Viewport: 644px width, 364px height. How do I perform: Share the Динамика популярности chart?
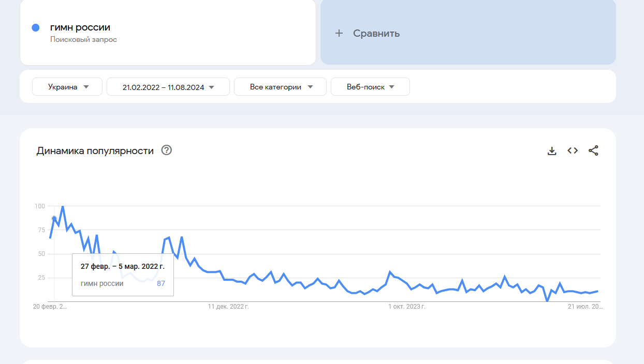tap(593, 151)
